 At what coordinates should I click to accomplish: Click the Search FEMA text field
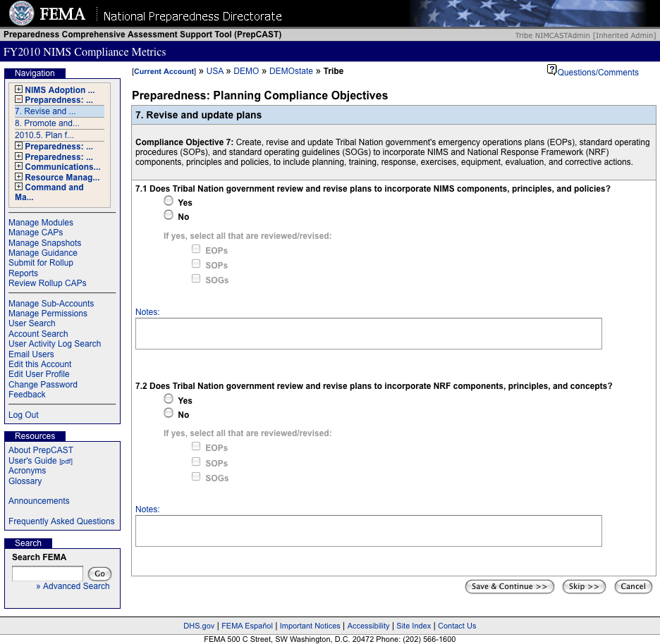click(47, 574)
